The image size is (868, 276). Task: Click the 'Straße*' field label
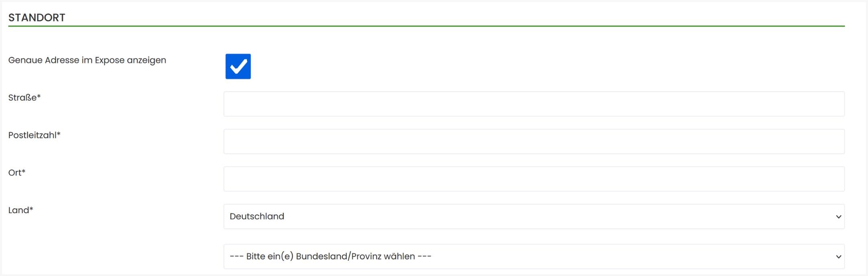(25, 97)
